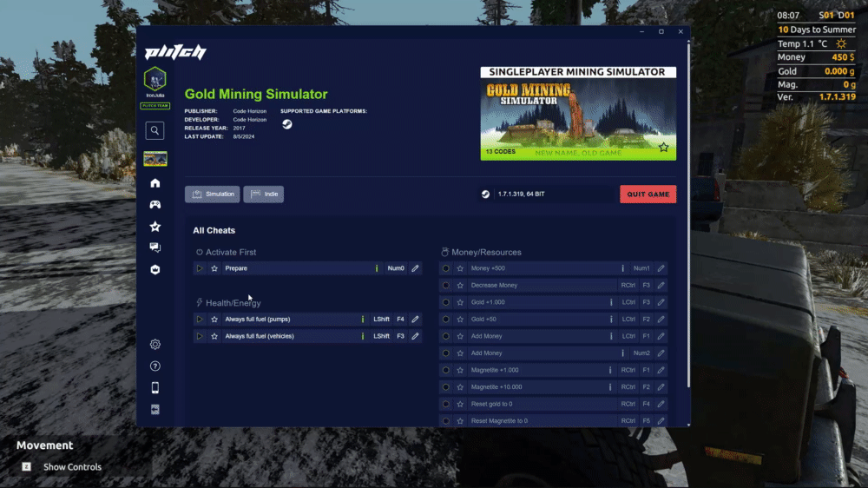Edit hotkey for Always full fuel (vehicles)

(x=415, y=336)
